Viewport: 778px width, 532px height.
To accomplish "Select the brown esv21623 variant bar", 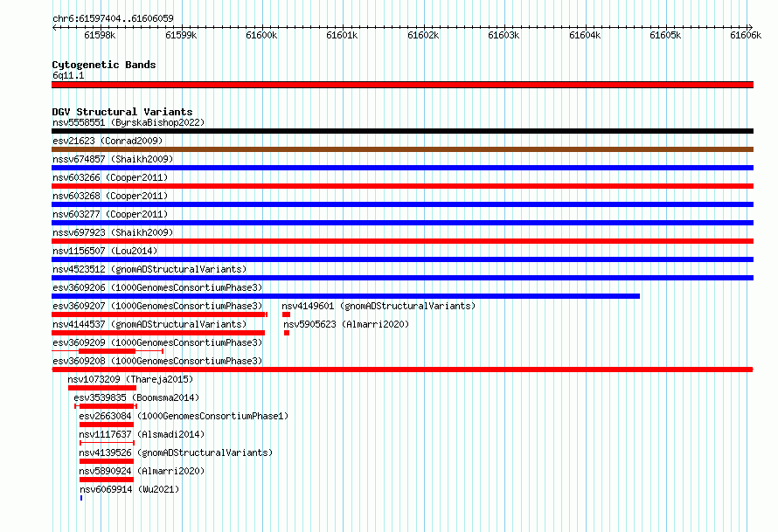I will point(402,149).
